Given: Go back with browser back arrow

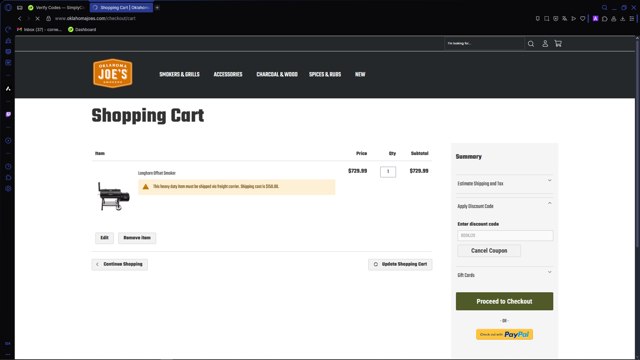Looking at the screenshot, I should pos(20,18).
